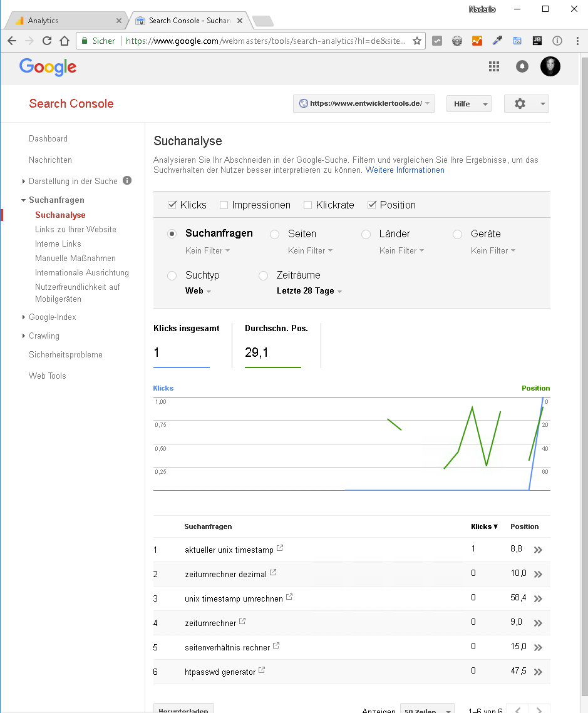Open Dashboard in the sidebar
The height and width of the screenshot is (713, 588).
48,139
